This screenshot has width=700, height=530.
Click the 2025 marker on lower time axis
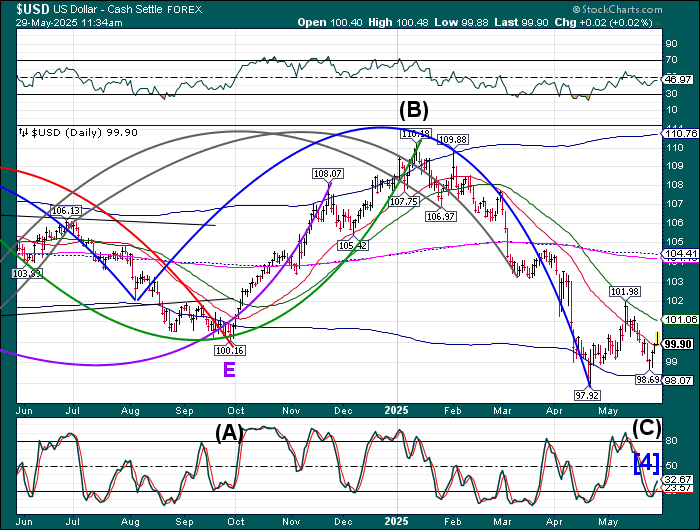point(398,521)
